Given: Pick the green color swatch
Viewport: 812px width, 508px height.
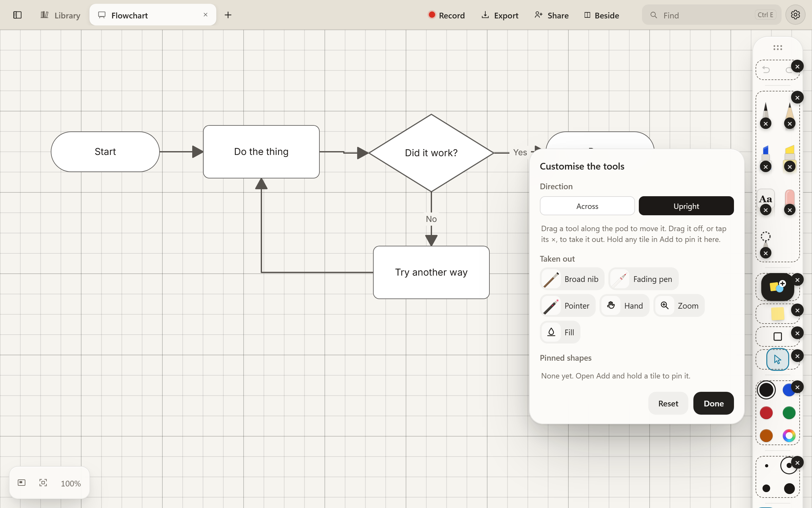Looking at the screenshot, I should (789, 413).
